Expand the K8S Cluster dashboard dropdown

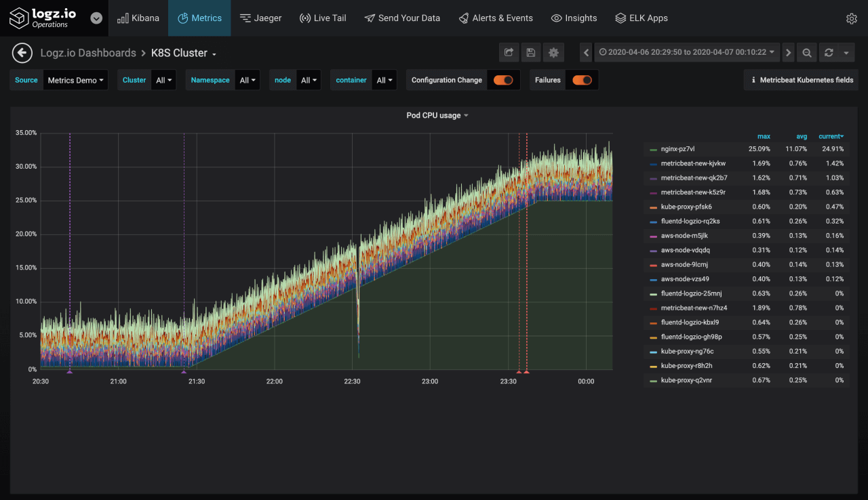[x=184, y=53]
